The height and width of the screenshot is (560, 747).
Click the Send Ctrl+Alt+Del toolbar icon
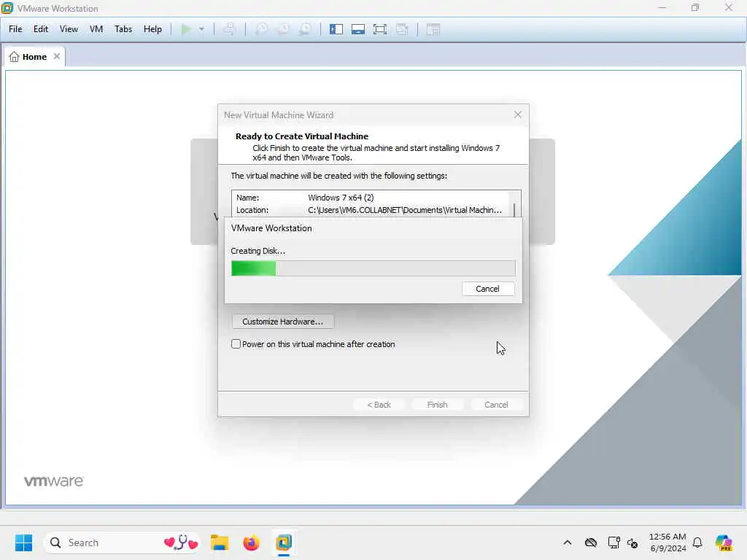click(229, 29)
